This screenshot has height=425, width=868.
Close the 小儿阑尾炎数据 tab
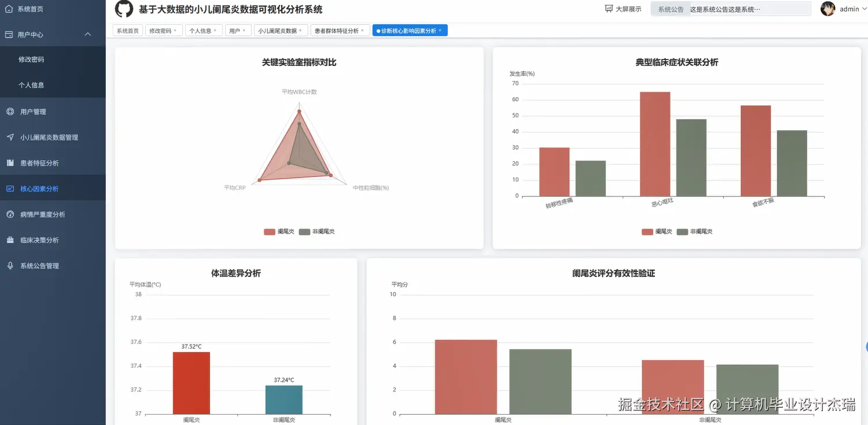tap(300, 31)
